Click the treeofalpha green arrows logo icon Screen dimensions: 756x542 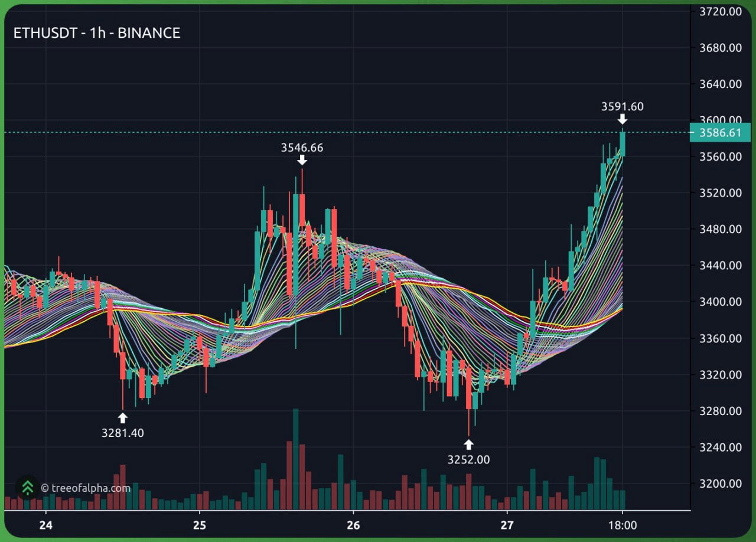click(x=27, y=488)
